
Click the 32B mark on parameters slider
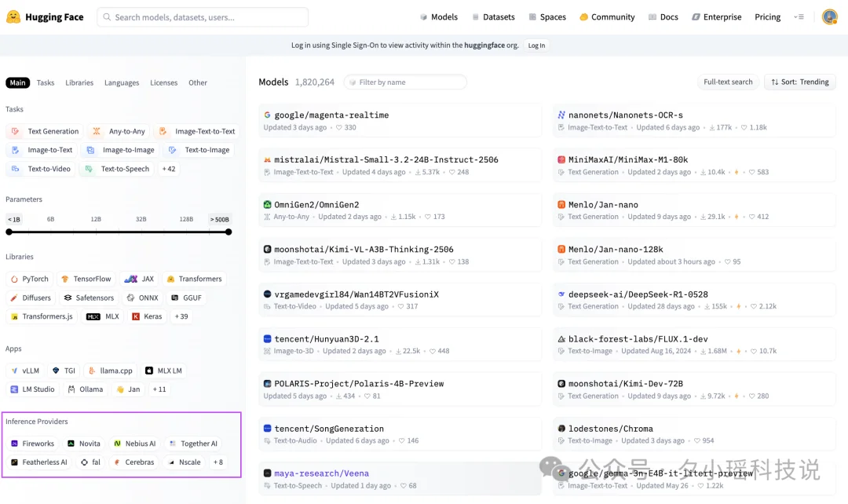click(x=141, y=220)
